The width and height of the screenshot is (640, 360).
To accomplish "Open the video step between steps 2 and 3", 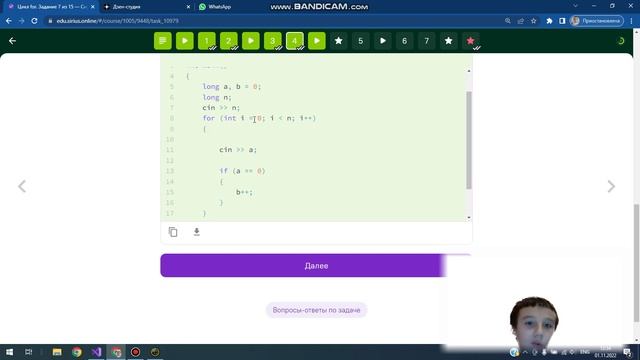I will point(251,41).
